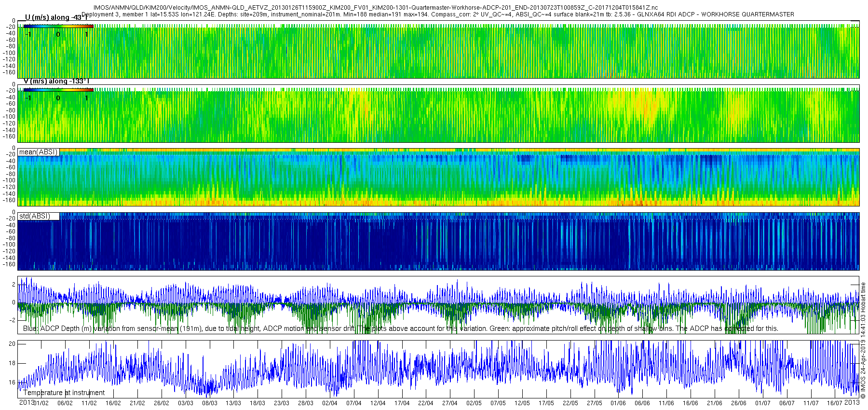The width and height of the screenshot is (868, 410).
Task: Click the '22/05' date tick label
Action: coord(570,403)
